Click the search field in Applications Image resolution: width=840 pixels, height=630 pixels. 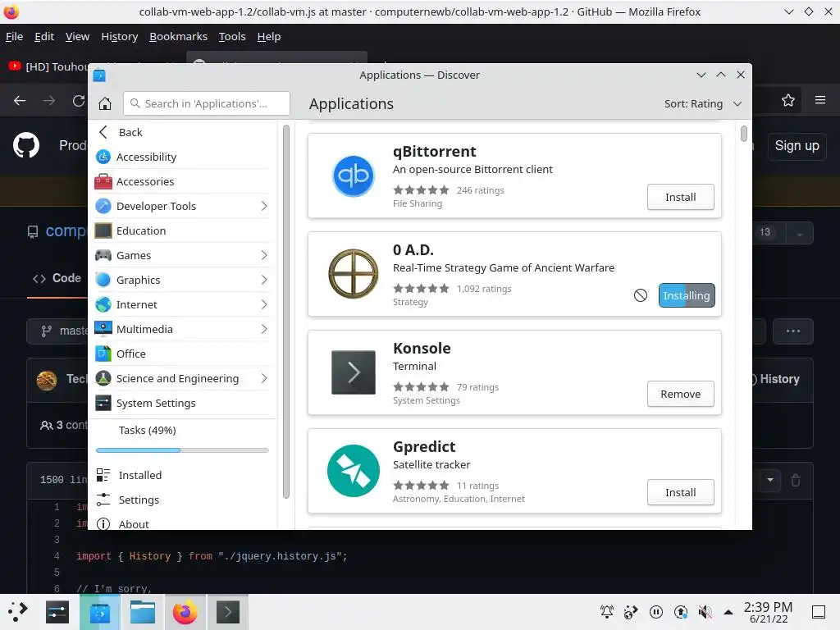coord(207,103)
